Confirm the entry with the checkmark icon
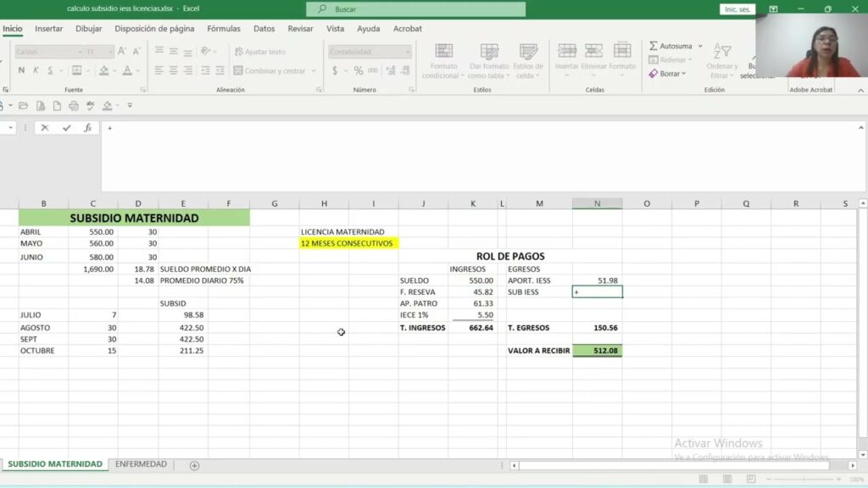The height and width of the screenshot is (488, 868). (x=66, y=128)
